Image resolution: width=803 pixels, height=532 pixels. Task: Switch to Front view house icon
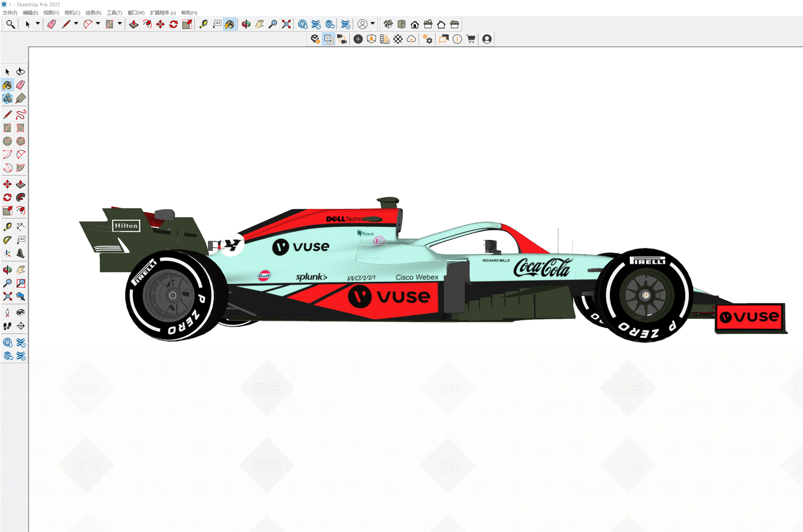click(x=415, y=24)
